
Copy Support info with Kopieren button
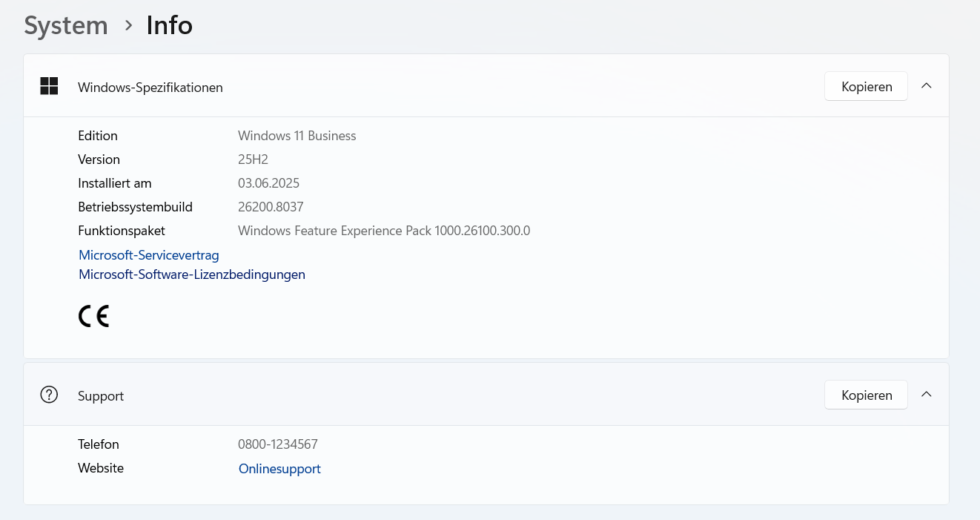pos(866,395)
